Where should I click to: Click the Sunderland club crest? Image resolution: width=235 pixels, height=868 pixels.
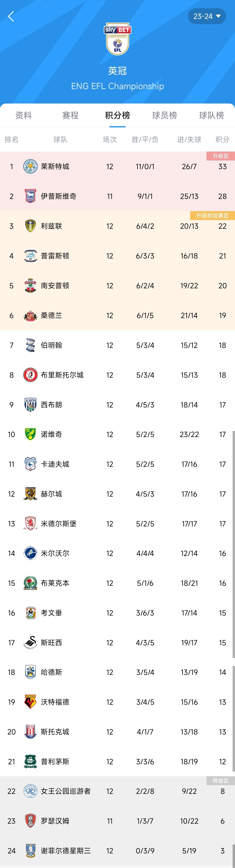coord(30,315)
